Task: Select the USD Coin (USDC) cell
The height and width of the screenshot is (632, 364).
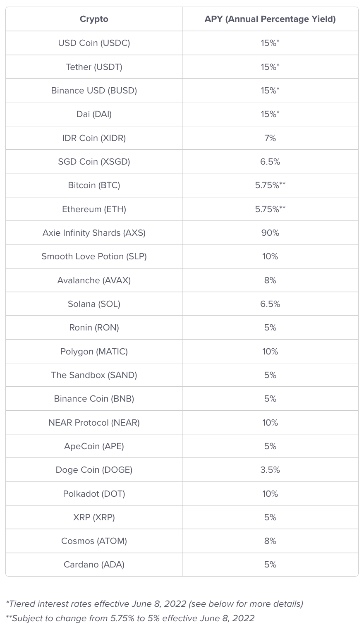Action: click(x=94, y=43)
